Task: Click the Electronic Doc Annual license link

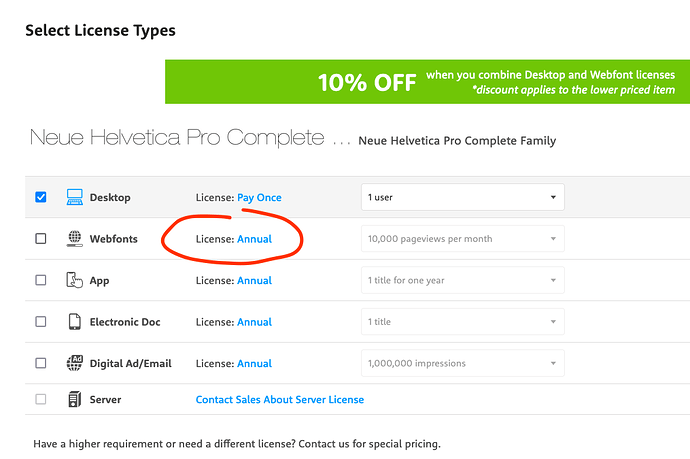Action: [x=254, y=322]
